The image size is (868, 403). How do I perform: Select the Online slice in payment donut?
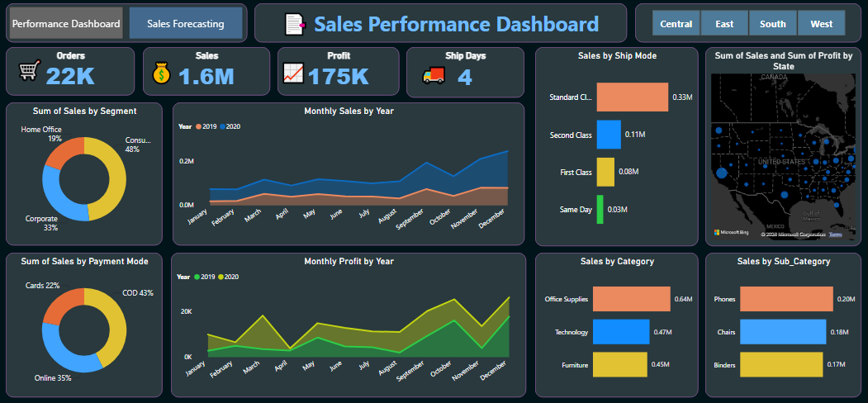click(x=69, y=350)
